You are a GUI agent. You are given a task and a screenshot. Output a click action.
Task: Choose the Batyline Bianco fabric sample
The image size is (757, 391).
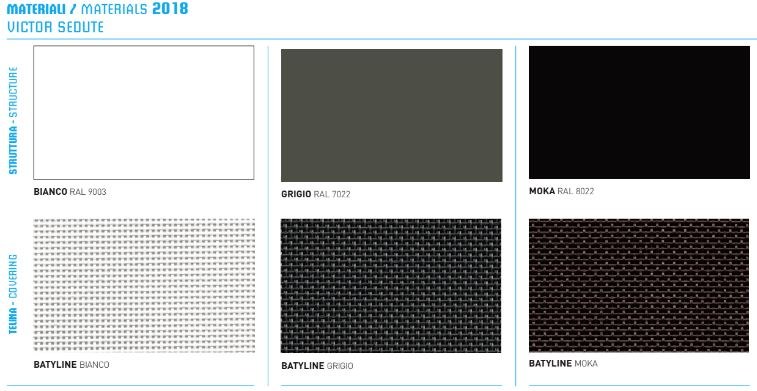click(x=144, y=285)
